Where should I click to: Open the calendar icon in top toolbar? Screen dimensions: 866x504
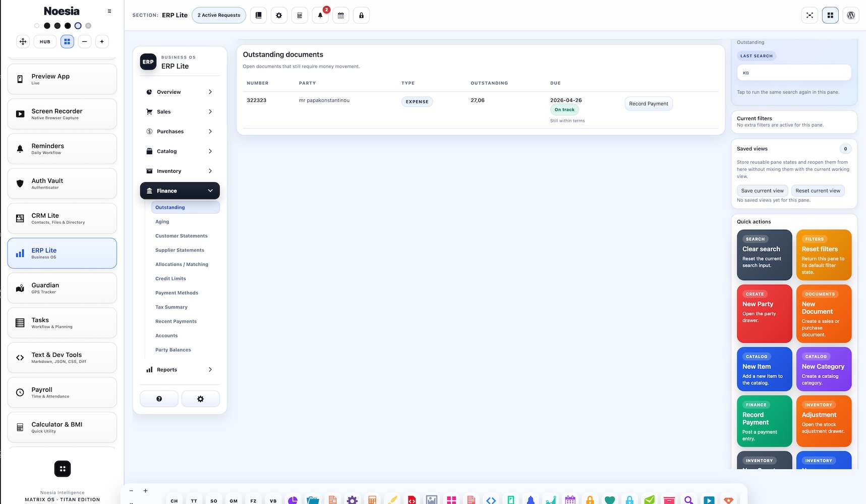[x=341, y=15]
